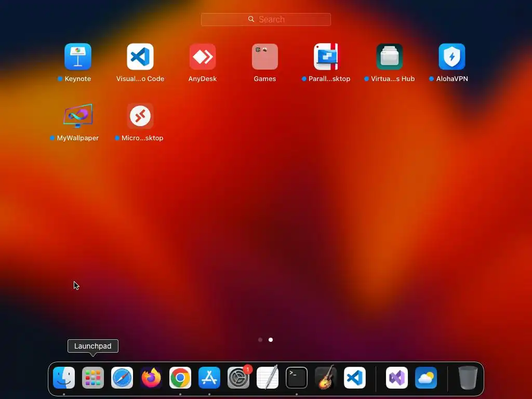Open the App Store Dock icon
Viewport: 532px width, 399px height.
pyautogui.click(x=209, y=378)
